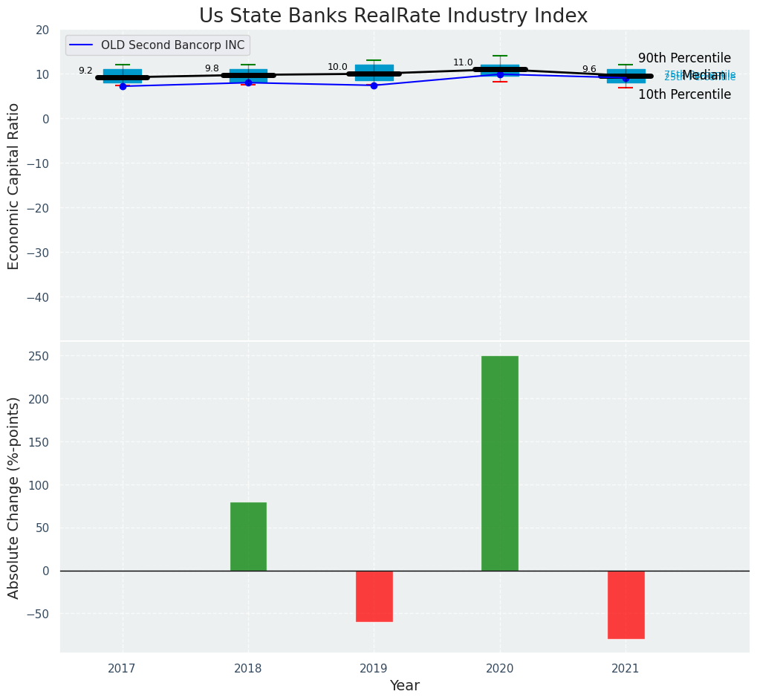The width and height of the screenshot is (757, 700).
Task: Click the 90th Percentile annotation
Action: 684,58
